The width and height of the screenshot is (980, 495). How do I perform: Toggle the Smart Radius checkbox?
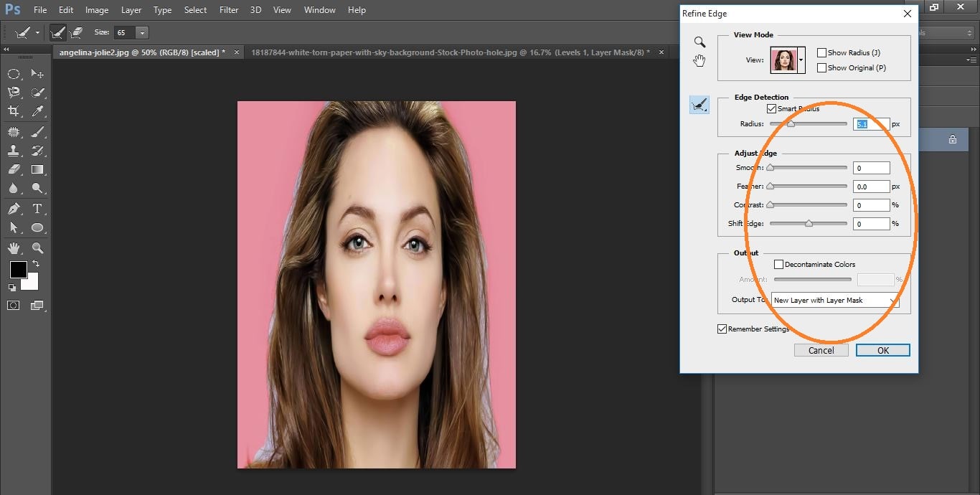[772, 109]
